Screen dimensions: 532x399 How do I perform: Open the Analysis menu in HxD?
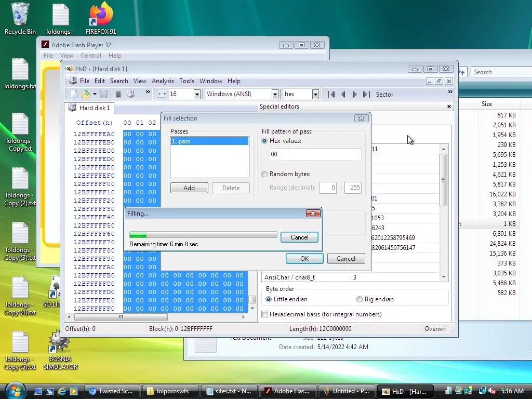pos(163,81)
